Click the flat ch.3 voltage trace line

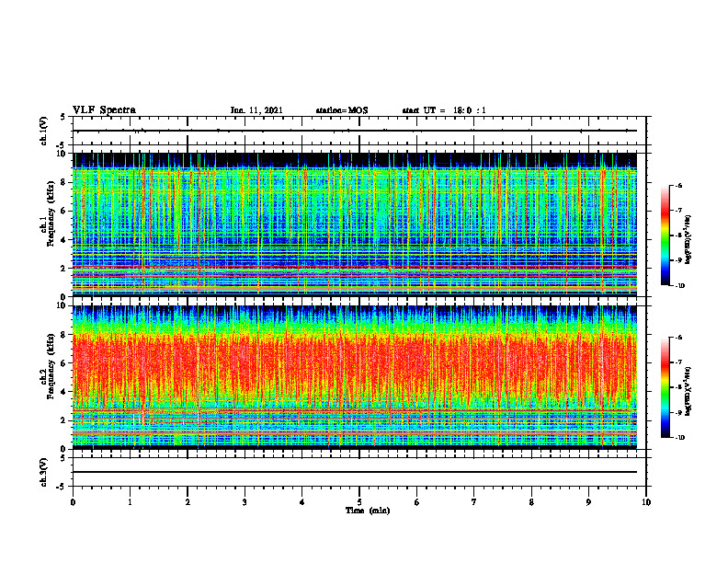click(x=355, y=472)
